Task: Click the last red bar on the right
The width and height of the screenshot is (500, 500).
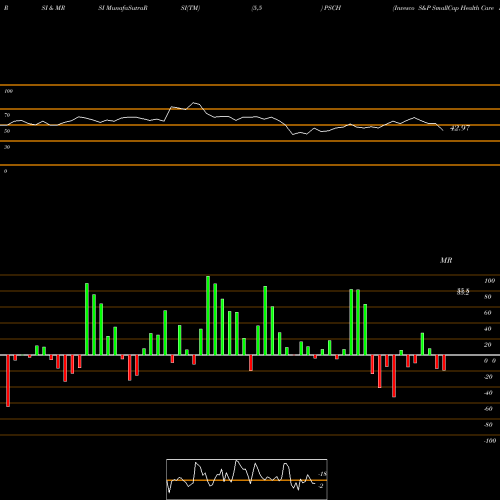Action: [444, 363]
